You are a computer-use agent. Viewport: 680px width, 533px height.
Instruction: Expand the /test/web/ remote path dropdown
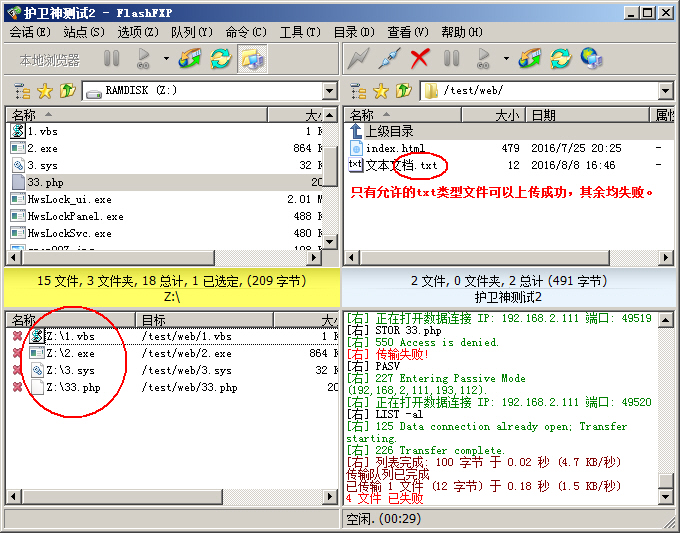[x=666, y=92]
